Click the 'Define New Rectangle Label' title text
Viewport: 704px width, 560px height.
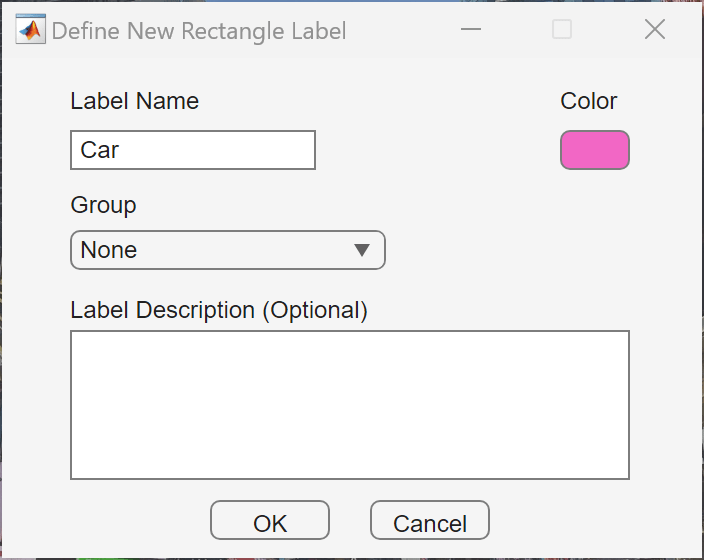click(x=198, y=31)
